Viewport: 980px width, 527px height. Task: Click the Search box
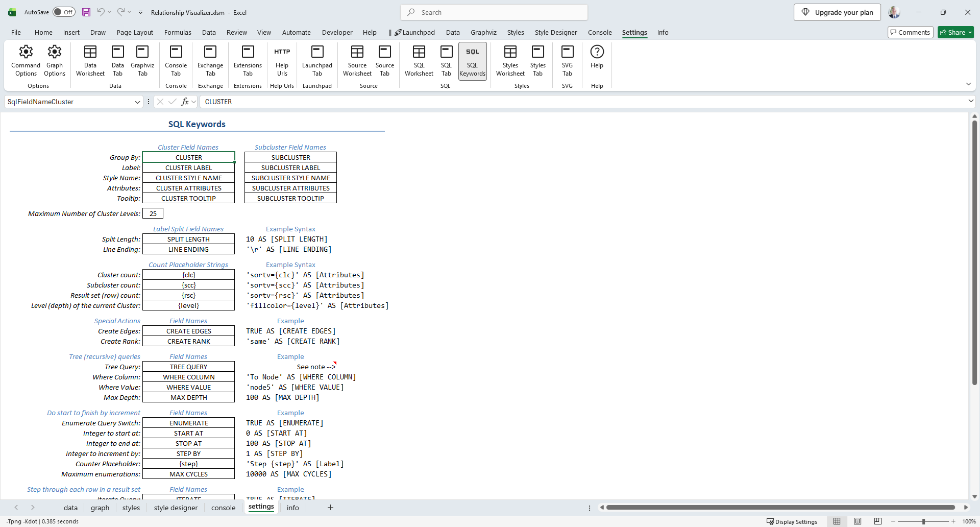[494, 12]
